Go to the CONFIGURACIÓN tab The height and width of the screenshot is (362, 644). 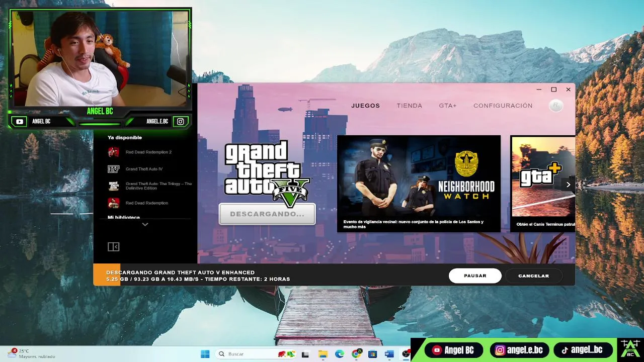(503, 106)
